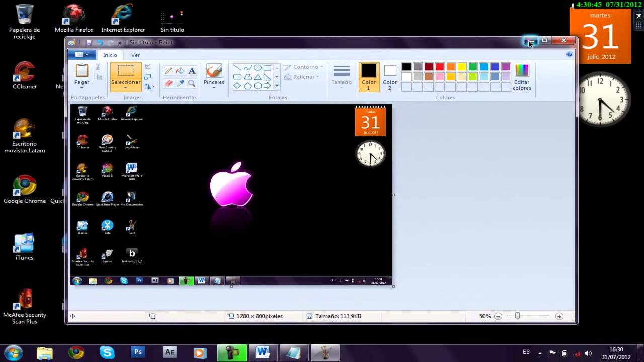Pick the yellow color swatch
The height and width of the screenshot is (362, 644).
(x=462, y=67)
